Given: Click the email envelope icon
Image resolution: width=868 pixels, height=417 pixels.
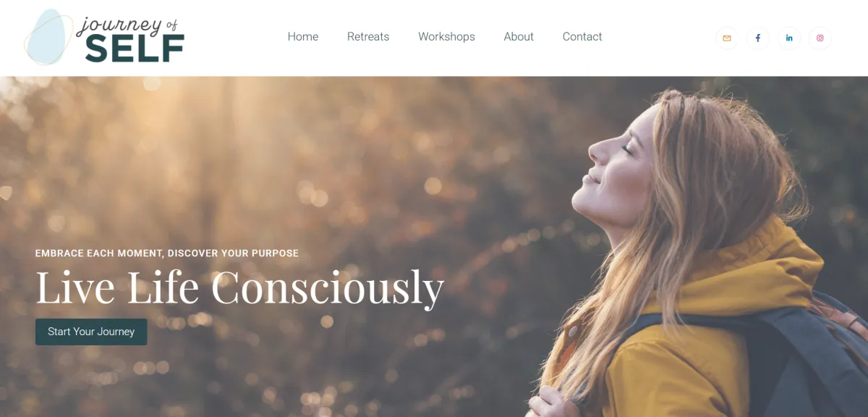Looking at the screenshot, I should tap(727, 38).
